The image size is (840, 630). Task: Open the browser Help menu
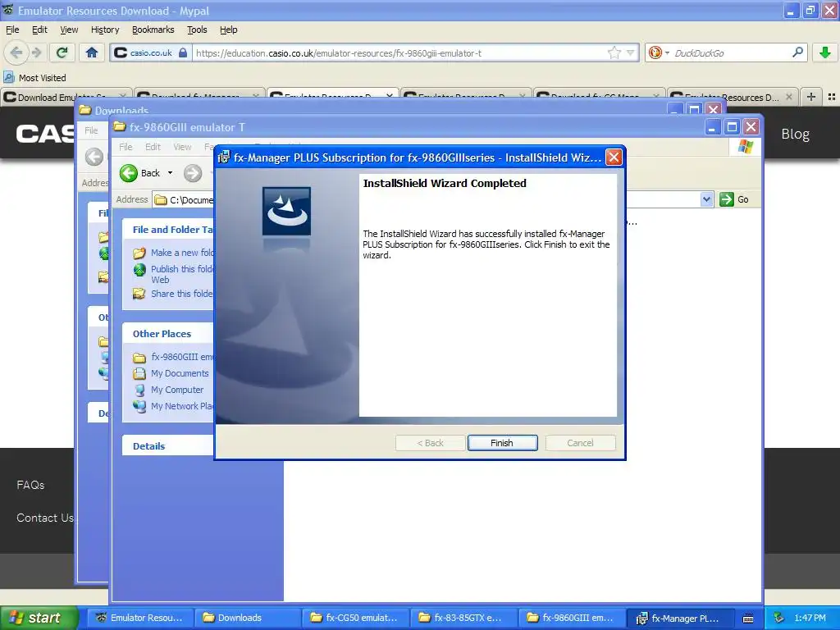point(229,30)
